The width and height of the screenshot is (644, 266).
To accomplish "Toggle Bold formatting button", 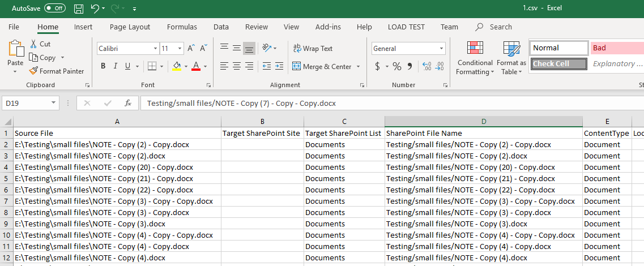I will coord(103,66).
